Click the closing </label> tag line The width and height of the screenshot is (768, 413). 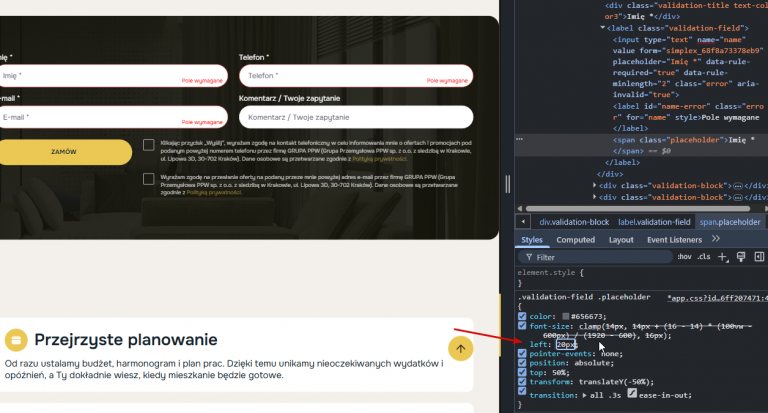click(x=623, y=162)
